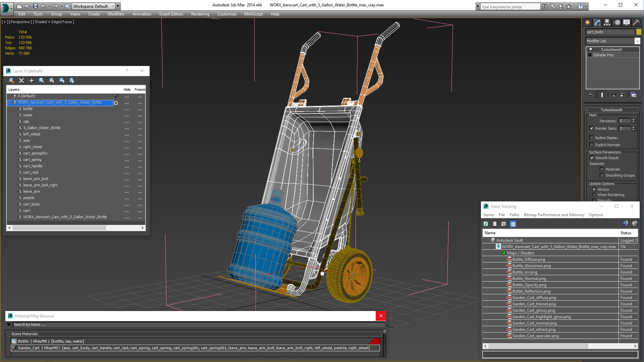Open Bitmap Performance and Memory menu
Image resolution: width=644 pixels, height=362 pixels.
coord(554,215)
